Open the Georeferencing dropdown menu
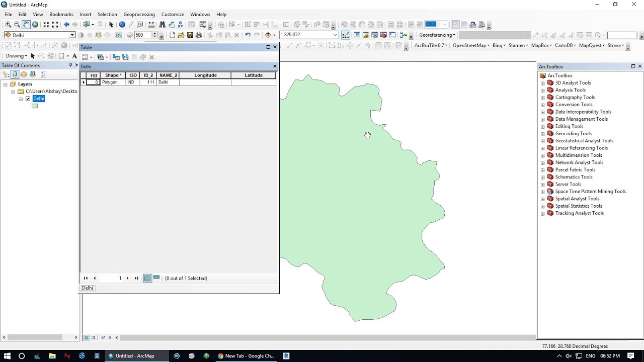644x362 pixels. (437, 35)
